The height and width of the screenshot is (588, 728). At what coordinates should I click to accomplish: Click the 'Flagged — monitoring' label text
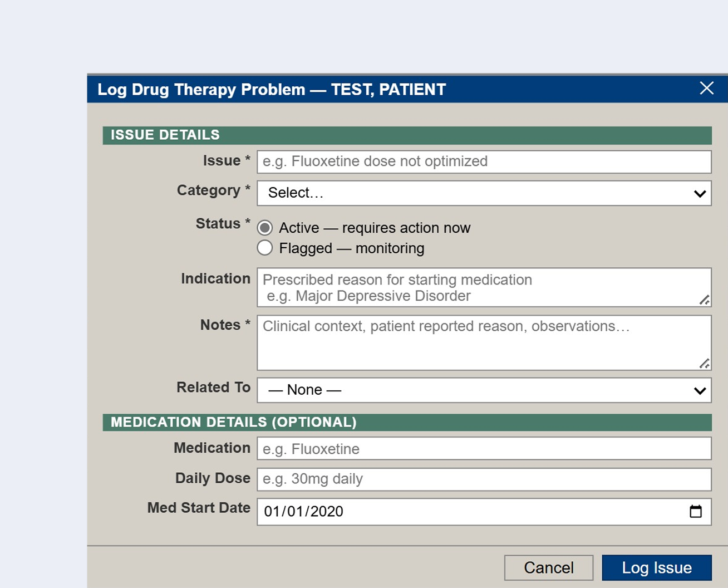click(352, 248)
